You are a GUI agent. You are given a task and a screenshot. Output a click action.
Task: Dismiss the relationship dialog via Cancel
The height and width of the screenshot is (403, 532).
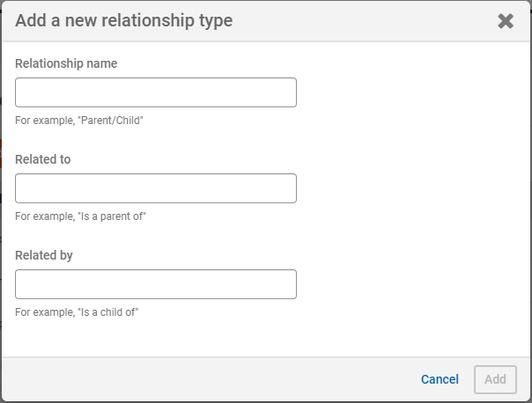pyautogui.click(x=440, y=379)
